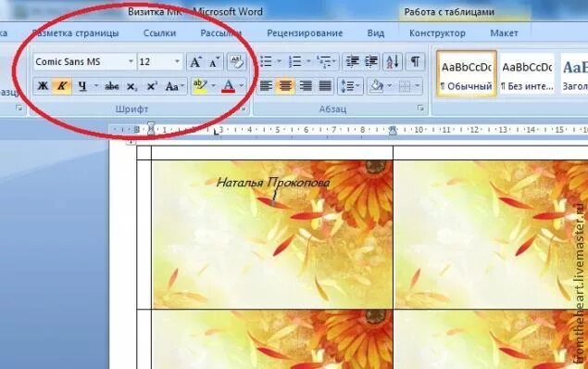588x369 pixels.
Task: Toggle italic formatting (К)
Action: click(x=62, y=86)
